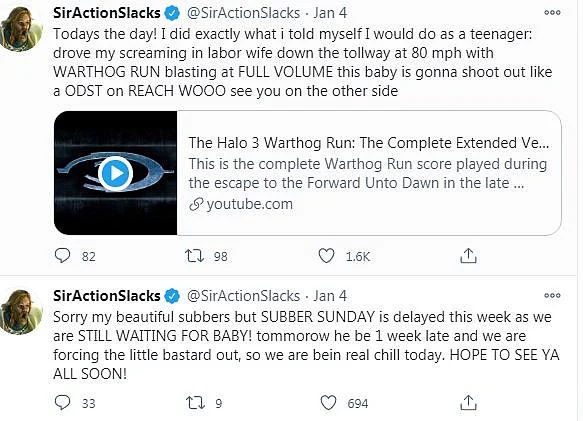
Task: Retweet the Subber Sunday tweet
Action: (195, 403)
